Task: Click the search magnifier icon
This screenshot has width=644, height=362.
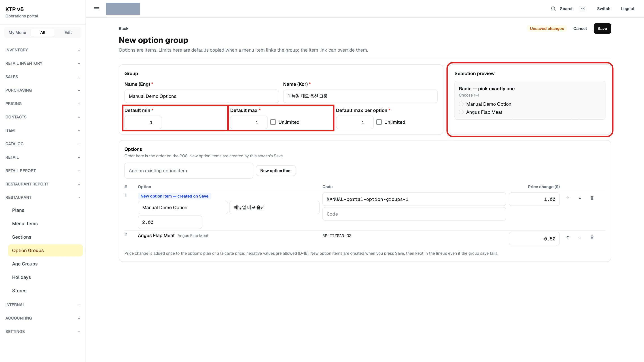Action: [553, 9]
